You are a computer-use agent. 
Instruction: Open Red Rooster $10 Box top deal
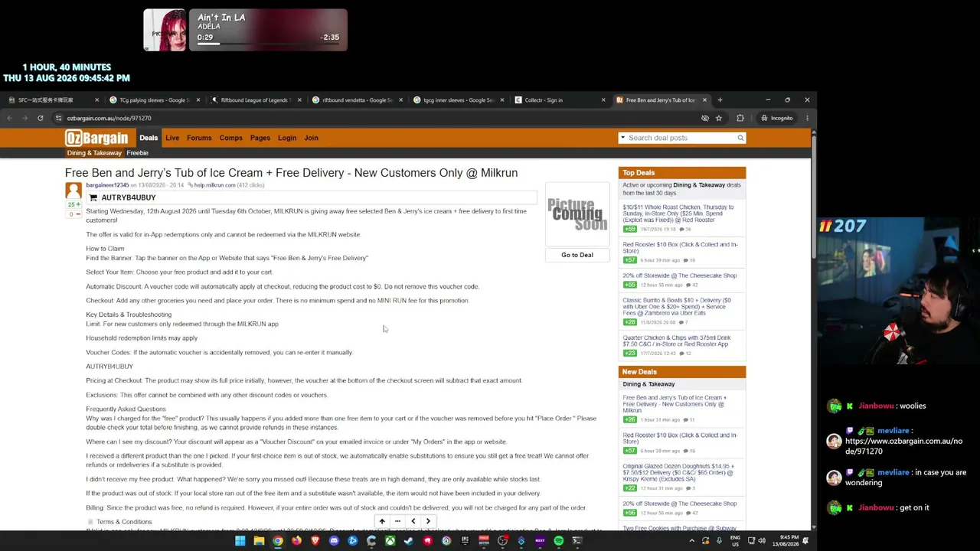[x=680, y=248]
